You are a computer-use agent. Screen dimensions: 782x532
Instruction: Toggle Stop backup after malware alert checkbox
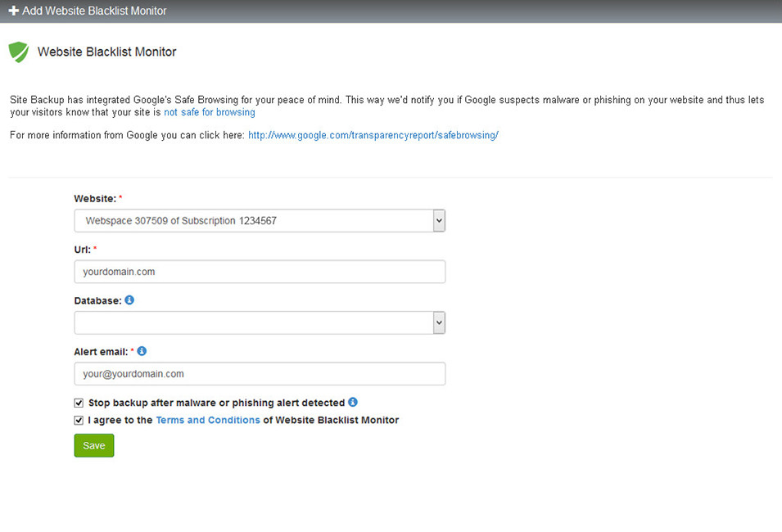79,403
